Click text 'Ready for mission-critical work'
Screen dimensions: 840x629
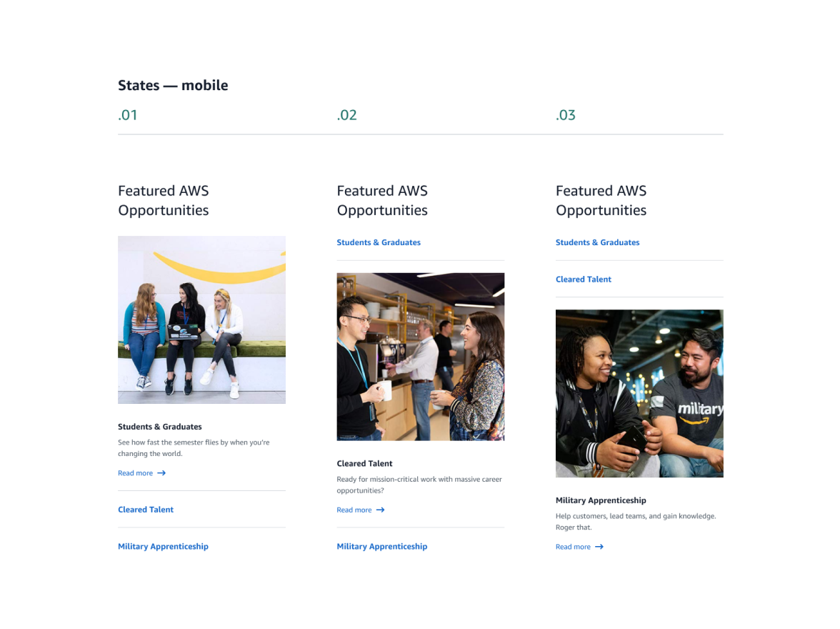coord(386,480)
